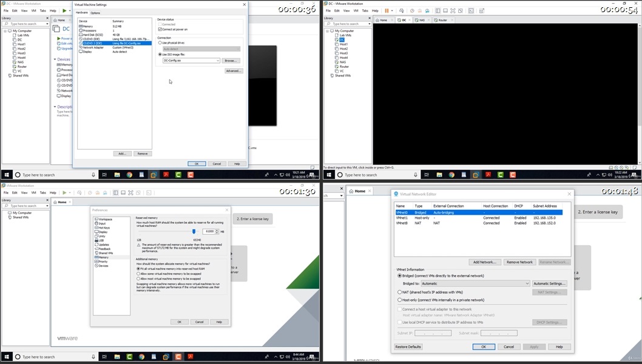Screen dimensions: 642x364
Task: Open Chrome from the taskbar showing 10:21 AM
Action: click(129, 175)
